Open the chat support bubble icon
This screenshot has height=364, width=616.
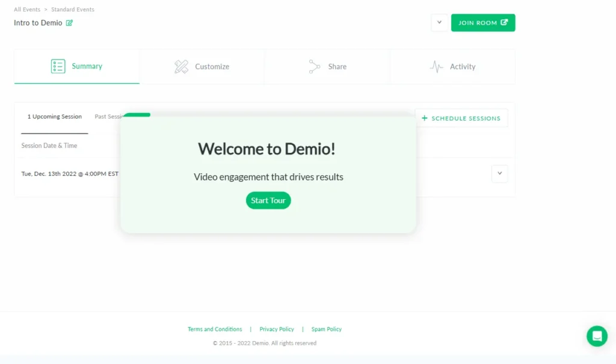(x=597, y=336)
